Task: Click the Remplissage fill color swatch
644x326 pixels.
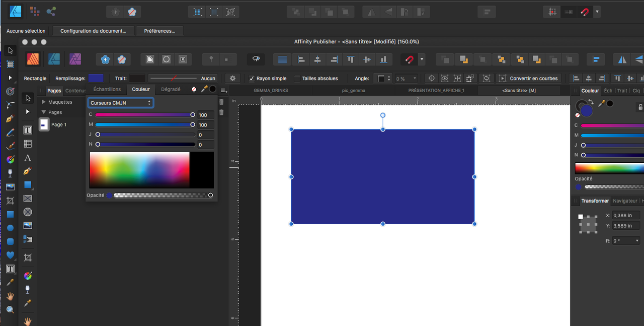Action: (96, 78)
